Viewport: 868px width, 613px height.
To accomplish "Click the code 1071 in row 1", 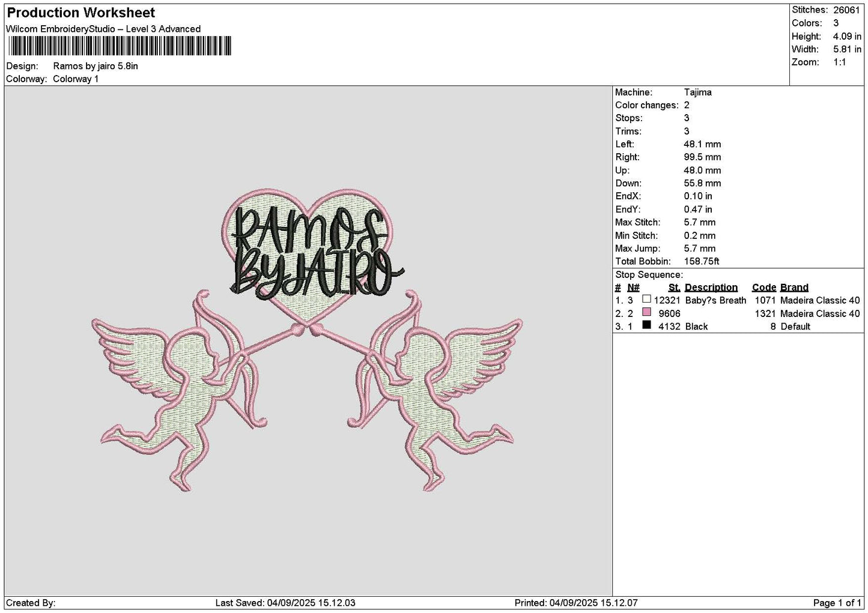I will pos(765,300).
